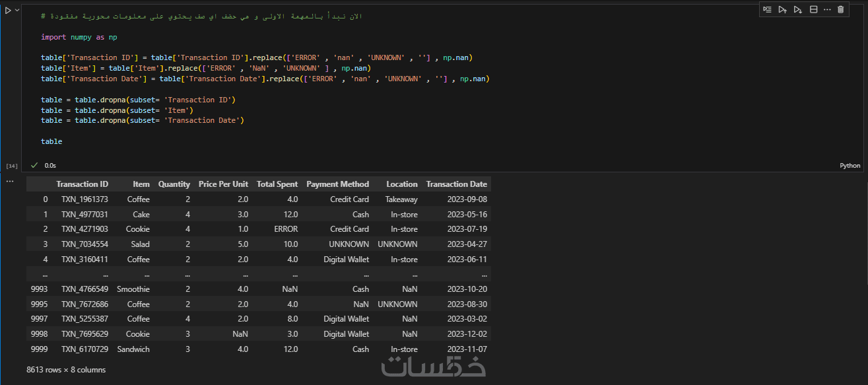868x385 pixels.
Task: Select the TXN_3160411 cell
Action: [84, 260]
